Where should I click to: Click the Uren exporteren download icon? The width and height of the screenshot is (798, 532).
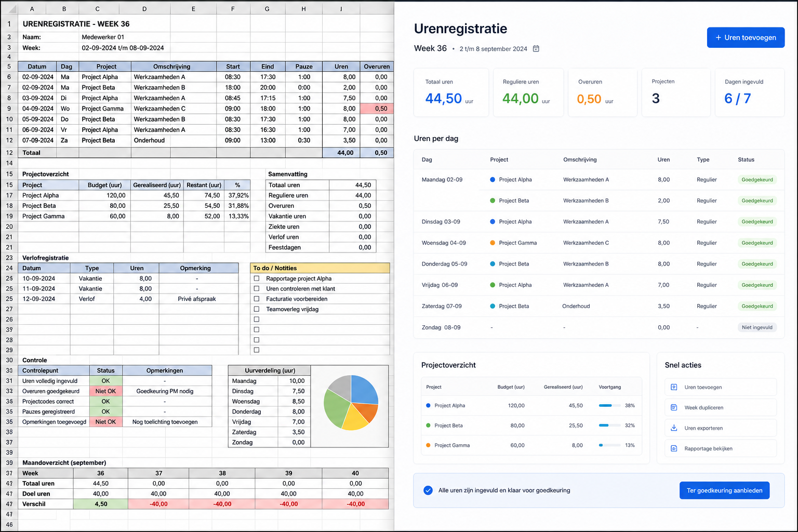click(674, 428)
